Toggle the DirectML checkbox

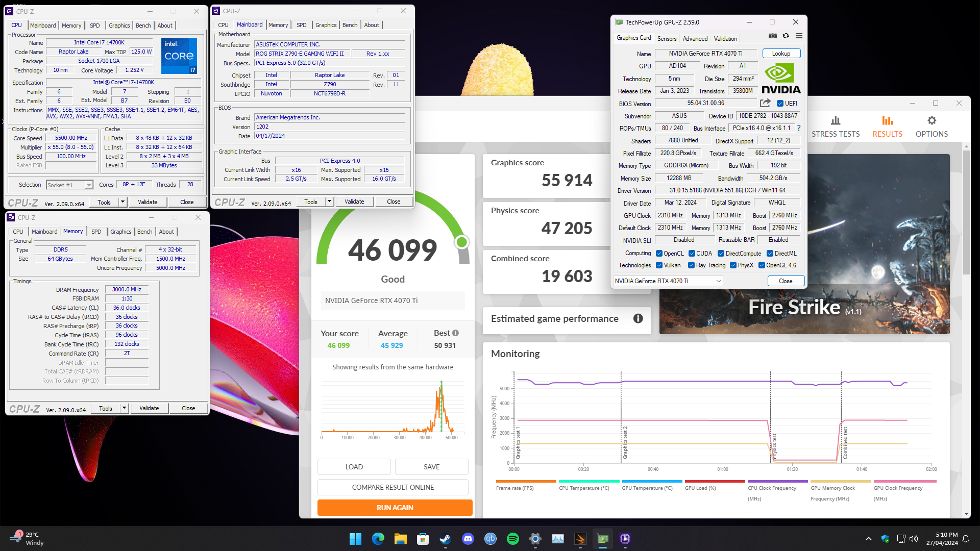[770, 254]
